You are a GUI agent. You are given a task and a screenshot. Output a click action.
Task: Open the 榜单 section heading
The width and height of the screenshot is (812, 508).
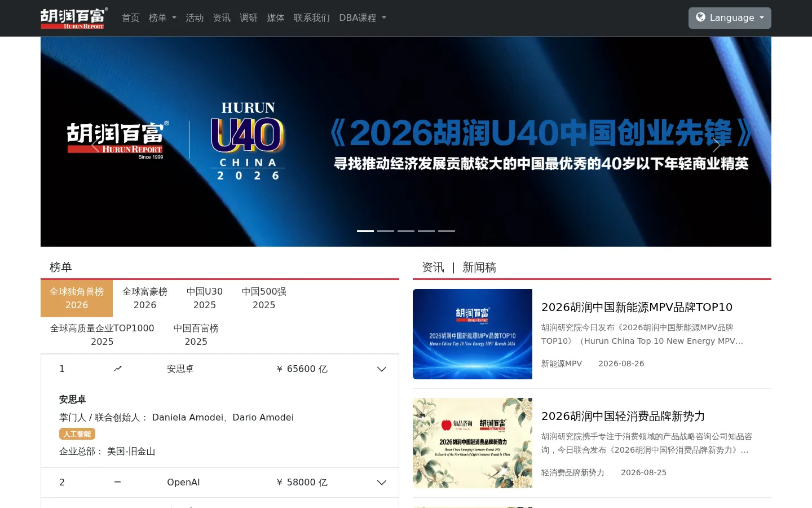click(x=61, y=268)
